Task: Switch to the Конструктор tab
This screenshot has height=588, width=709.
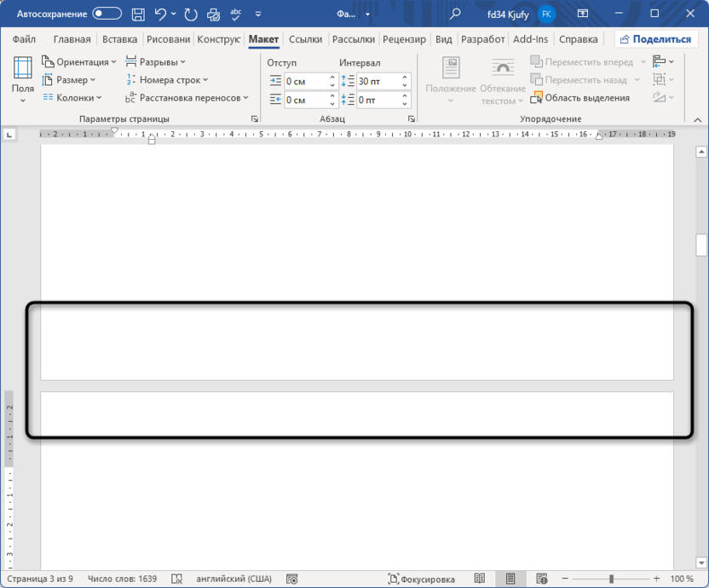Action: tap(218, 39)
